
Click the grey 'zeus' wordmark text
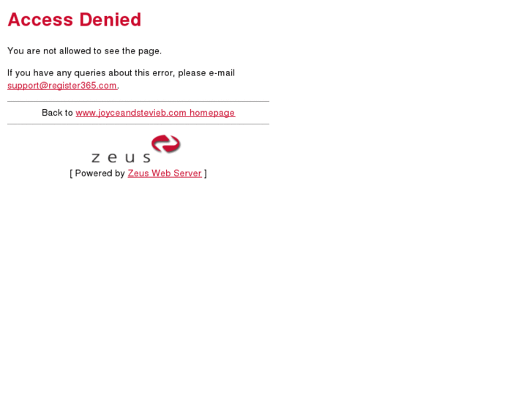(121, 157)
